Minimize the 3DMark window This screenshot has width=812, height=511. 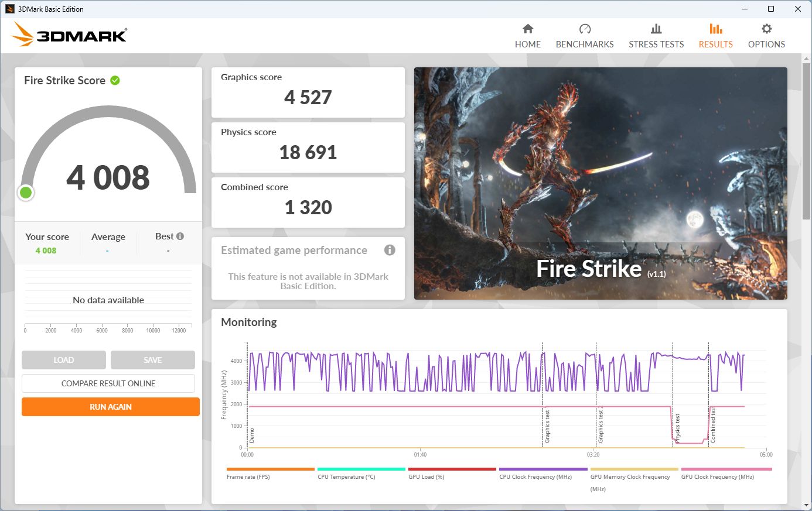(745, 9)
